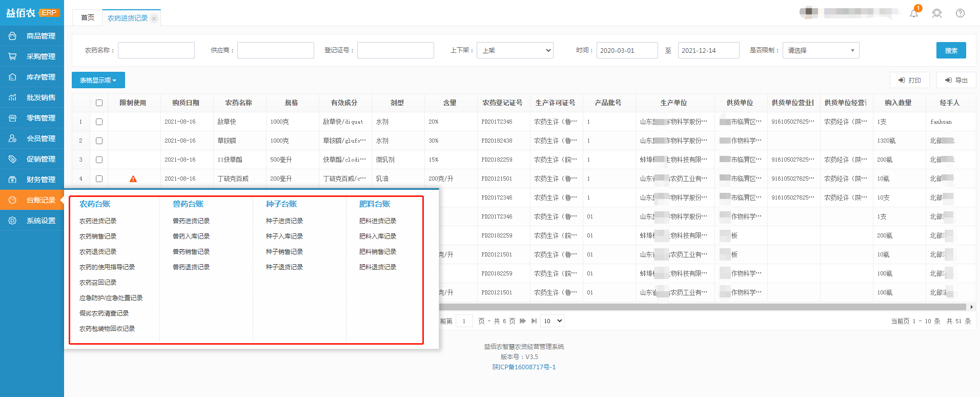The height and width of the screenshot is (397, 980).
Task: Open 批发销售 in the sidebar
Action: [x=40, y=97]
